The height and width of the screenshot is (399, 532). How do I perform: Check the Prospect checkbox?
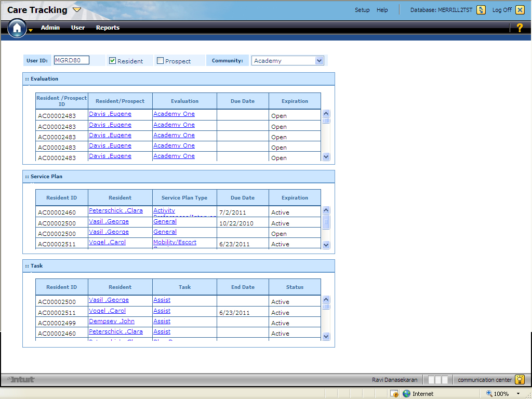pyautogui.click(x=160, y=60)
